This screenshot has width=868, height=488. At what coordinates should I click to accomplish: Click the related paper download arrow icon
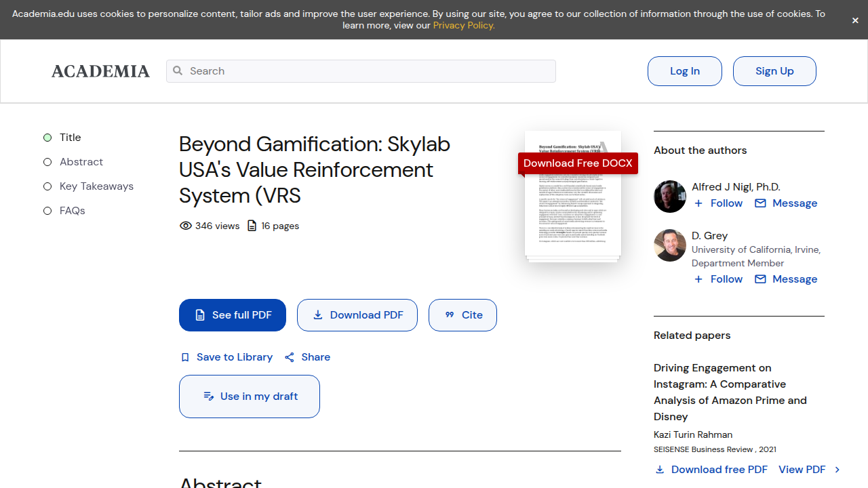(660, 470)
